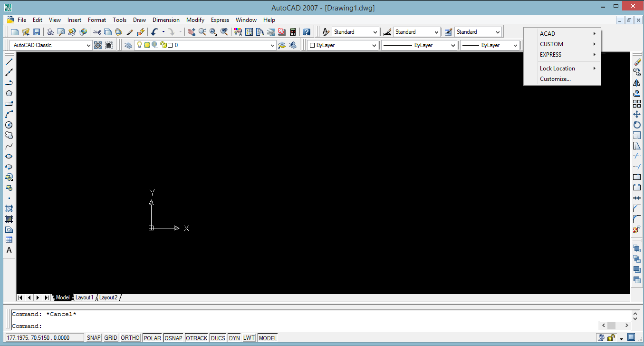Open the Hatch tool
This screenshot has height=346, width=644.
coord(9,208)
